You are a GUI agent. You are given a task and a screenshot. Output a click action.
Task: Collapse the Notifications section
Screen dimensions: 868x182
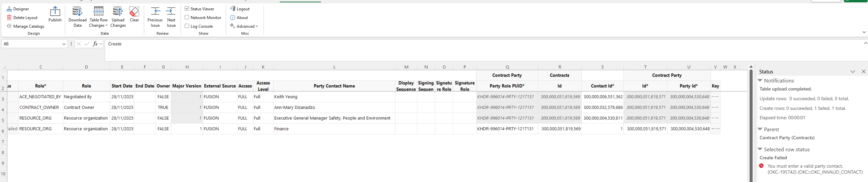pos(760,80)
